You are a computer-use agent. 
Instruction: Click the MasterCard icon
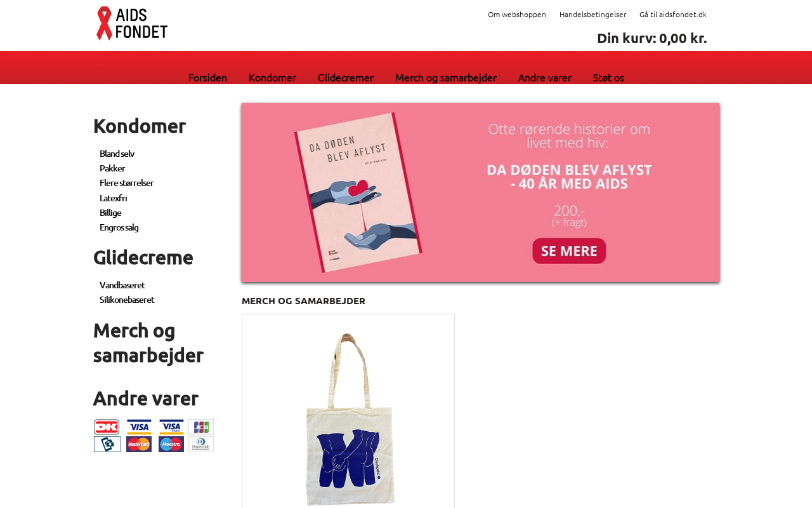tap(139, 444)
